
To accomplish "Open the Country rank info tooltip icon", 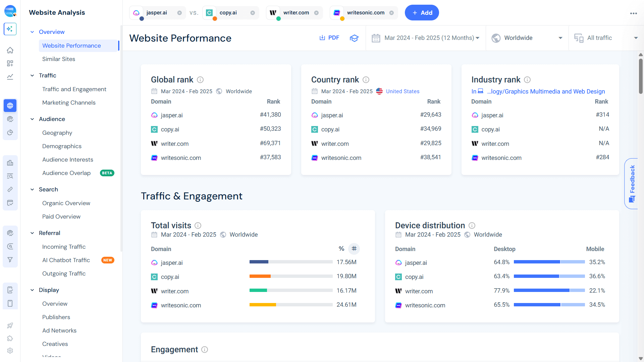I will (x=366, y=80).
